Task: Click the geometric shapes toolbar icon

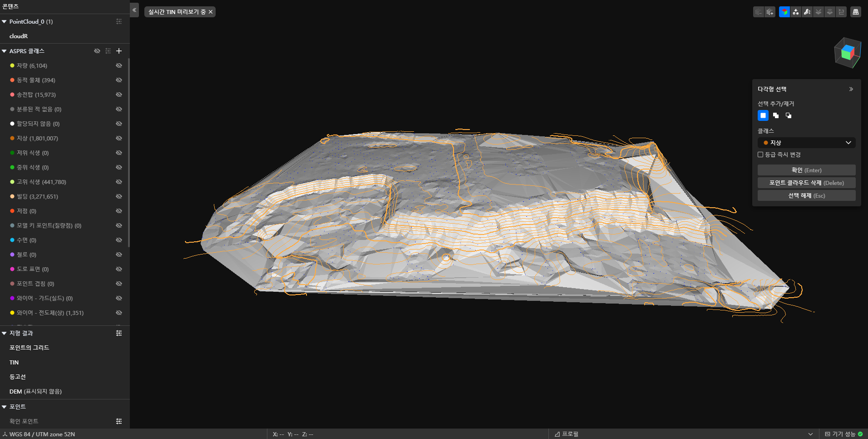Action: (x=796, y=12)
